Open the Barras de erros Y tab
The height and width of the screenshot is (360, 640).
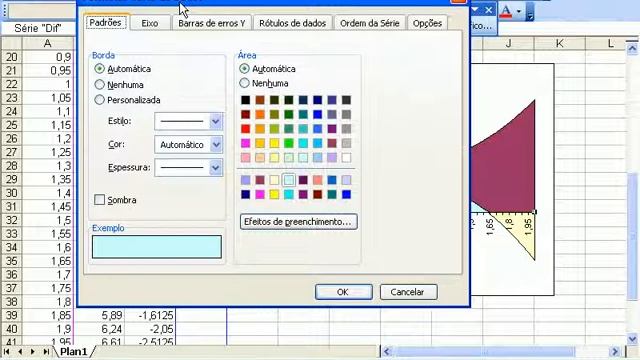(211, 23)
